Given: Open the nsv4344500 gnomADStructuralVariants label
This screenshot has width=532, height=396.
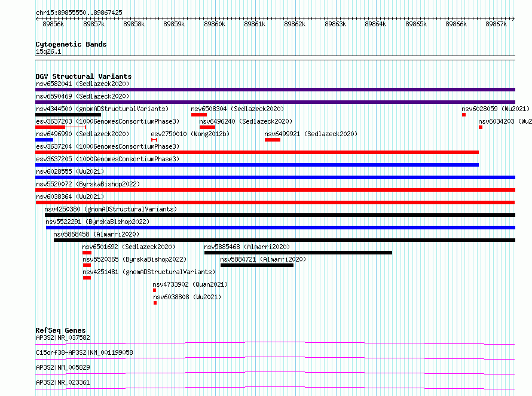Looking at the screenshot, I should coord(102,109).
